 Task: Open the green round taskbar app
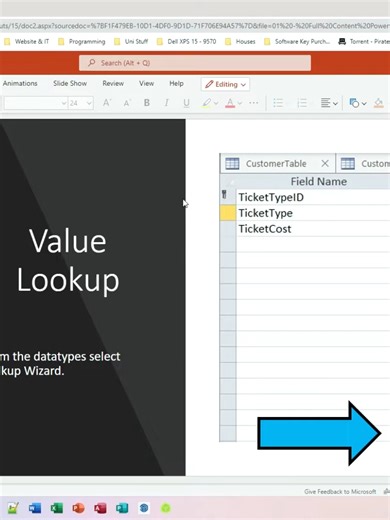click(166, 508)
